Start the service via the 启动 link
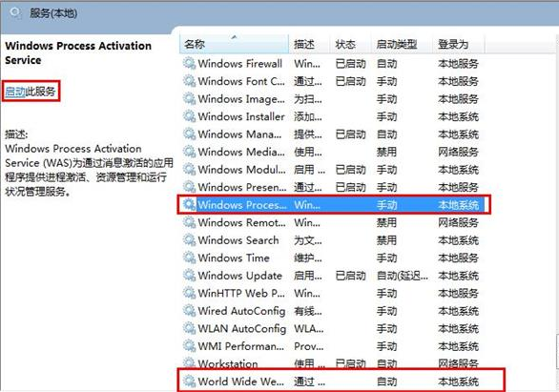 15,92
